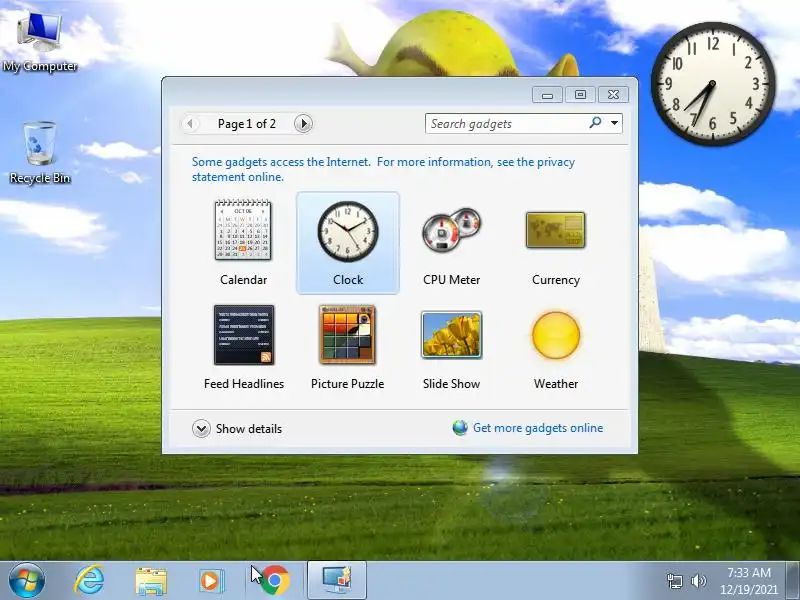Click the desktop analog Clock gadget
The image size is (800, 600).
click(712, 84)
